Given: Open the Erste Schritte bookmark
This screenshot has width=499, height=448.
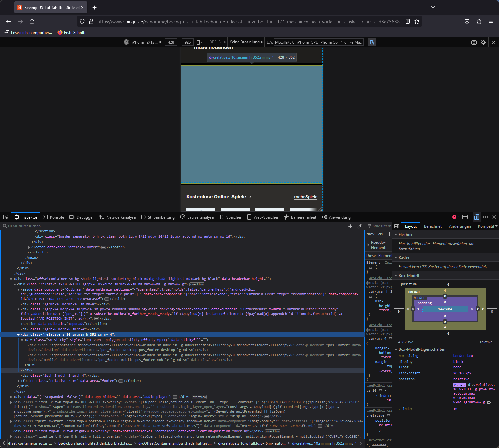Looking at the screenshot, I should click(x=72, y=33).
